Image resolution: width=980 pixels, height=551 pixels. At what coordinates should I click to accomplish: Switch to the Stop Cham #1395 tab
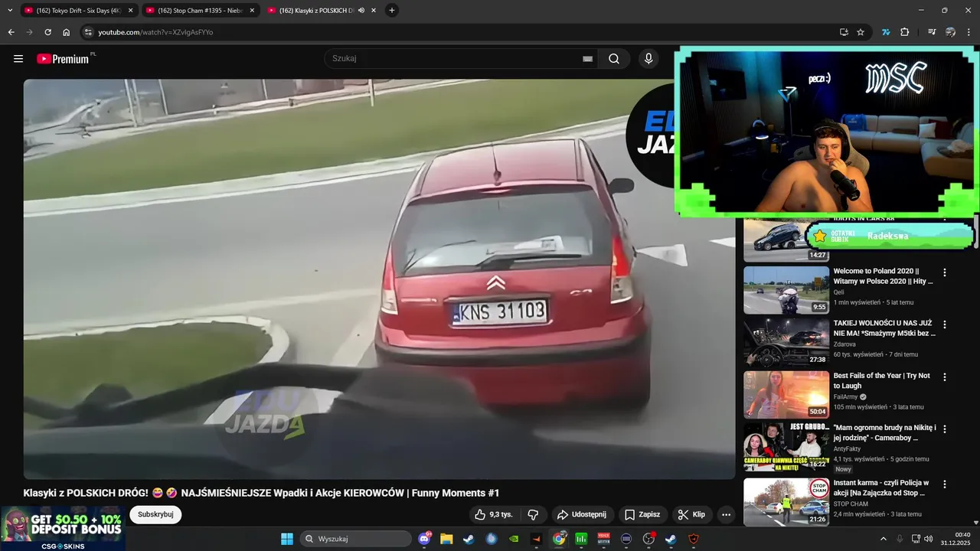coord(200,11)
